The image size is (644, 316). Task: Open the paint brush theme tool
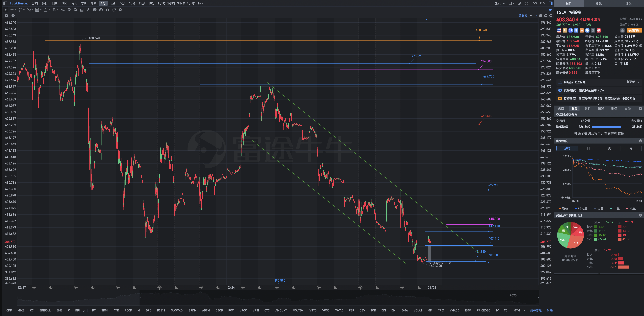(520, 3)
